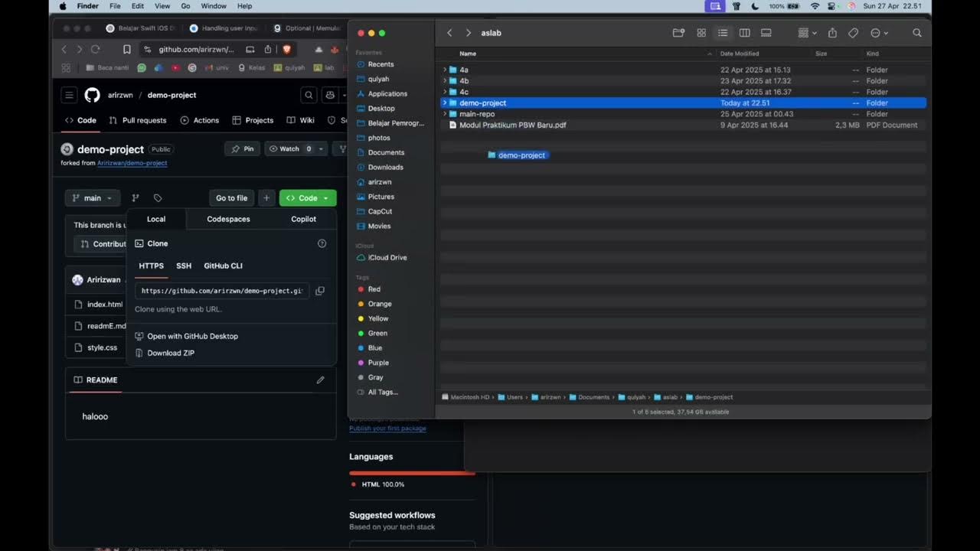Screen dimensions: 980x551
Task: Expand the 4b folder disclosure triangle
Action: click(445, 80)
